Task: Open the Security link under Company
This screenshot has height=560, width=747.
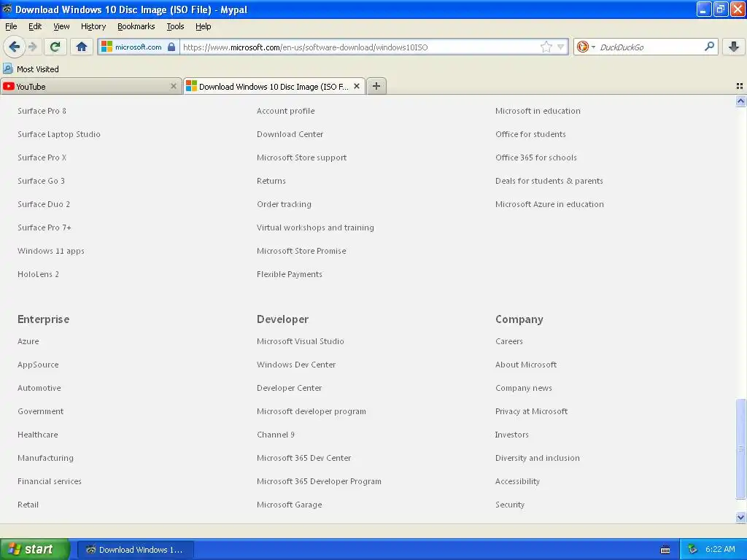Action: tap(510, 505)
